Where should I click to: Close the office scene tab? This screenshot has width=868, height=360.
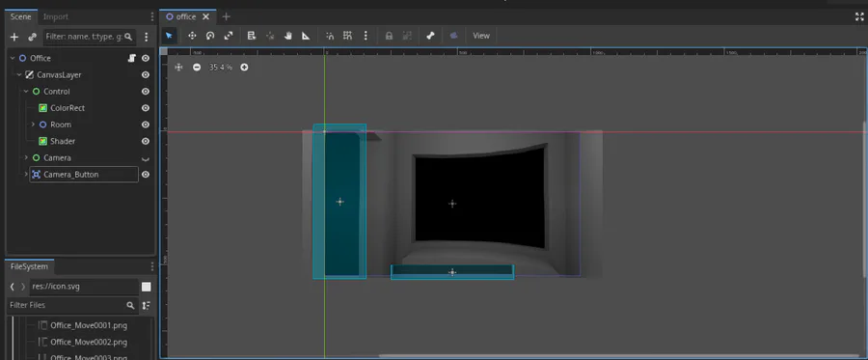click(206, 17)
